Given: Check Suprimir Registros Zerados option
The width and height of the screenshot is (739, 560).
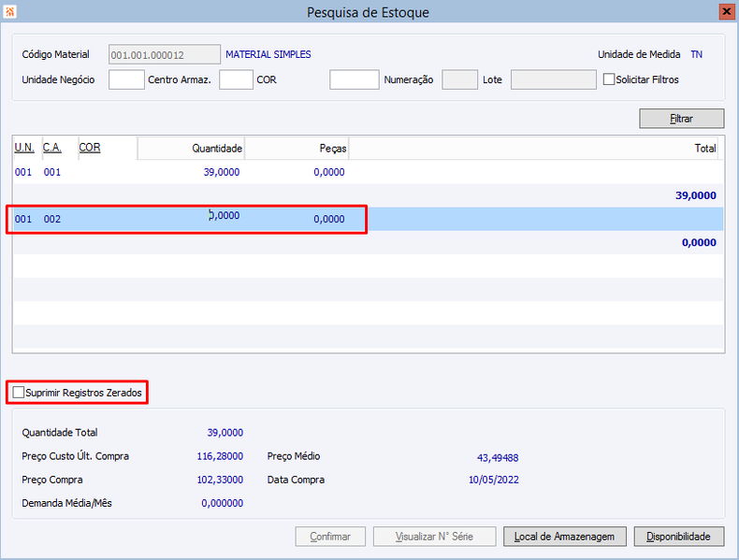Looking at the screenshot, I should 19,393.
